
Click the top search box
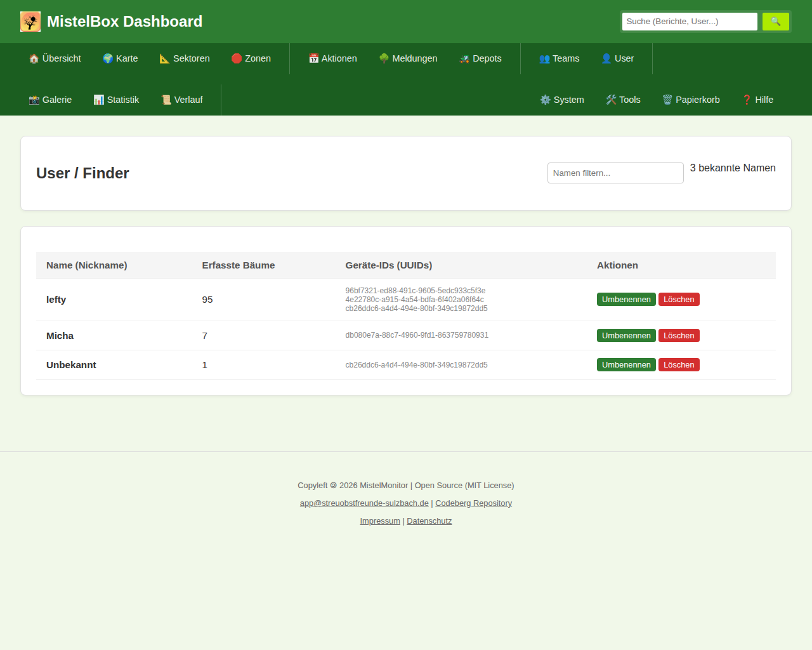point(690,22)
